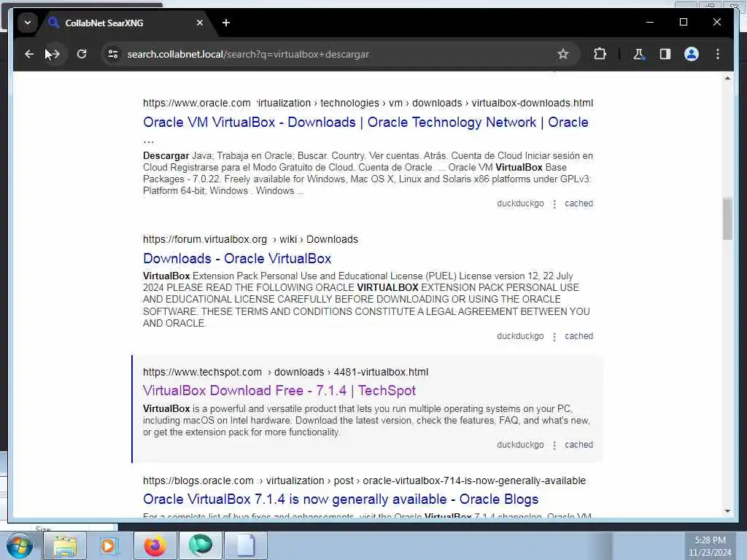Open Chrome's three-dot menu
This screenshot has width=747, height=560.
pos(718,54)
